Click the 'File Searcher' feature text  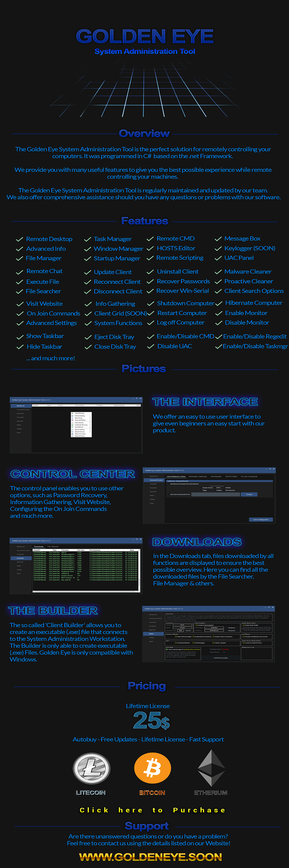(43, 291)
